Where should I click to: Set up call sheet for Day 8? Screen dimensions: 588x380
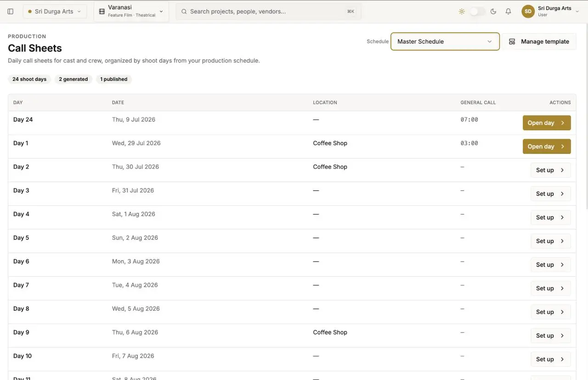pos(550,312)
